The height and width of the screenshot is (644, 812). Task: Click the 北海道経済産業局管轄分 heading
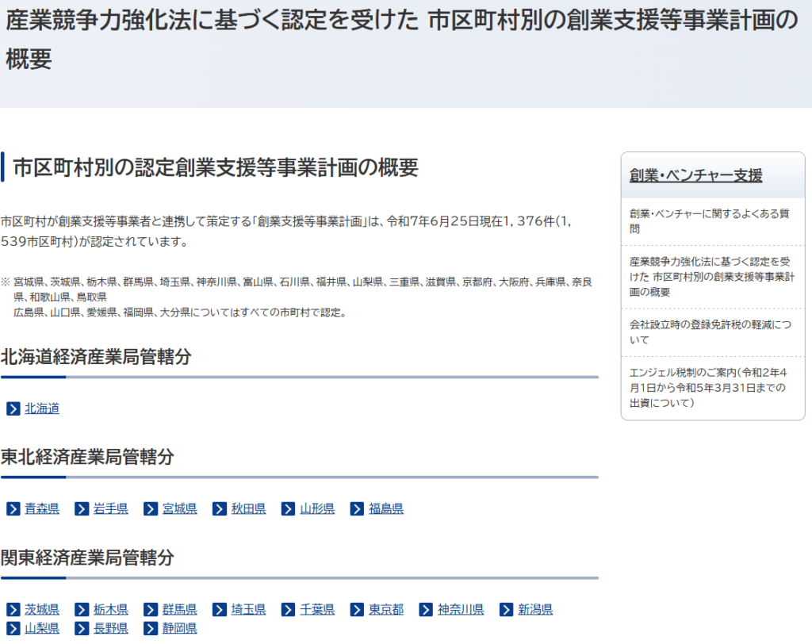tap(96, 357)
